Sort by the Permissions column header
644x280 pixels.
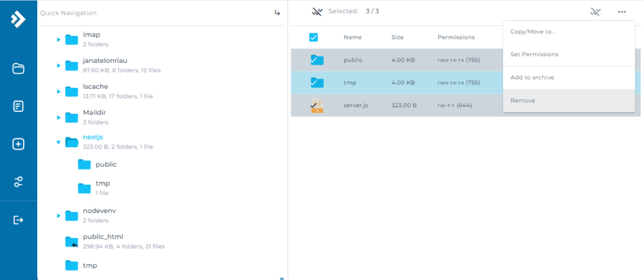point(457,37)
